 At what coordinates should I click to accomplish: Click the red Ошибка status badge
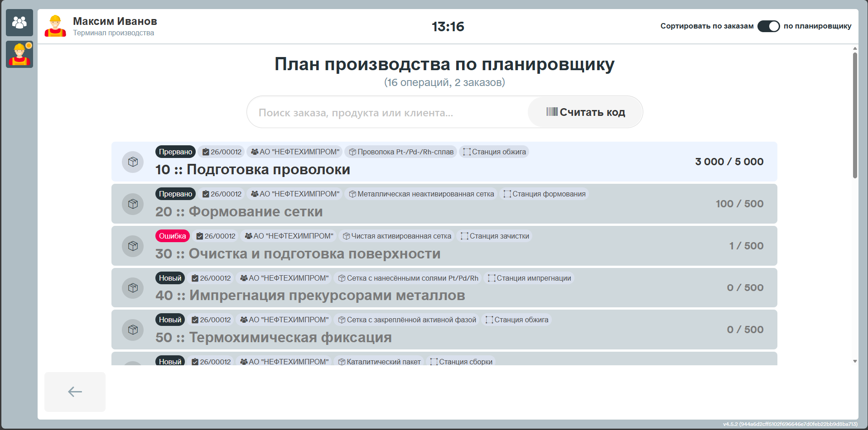172,236
